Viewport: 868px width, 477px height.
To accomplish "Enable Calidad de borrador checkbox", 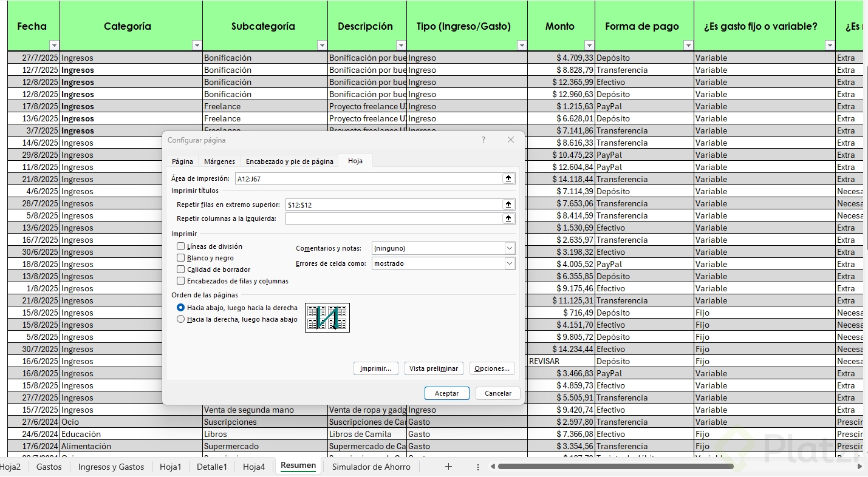I will click(180, 269).
